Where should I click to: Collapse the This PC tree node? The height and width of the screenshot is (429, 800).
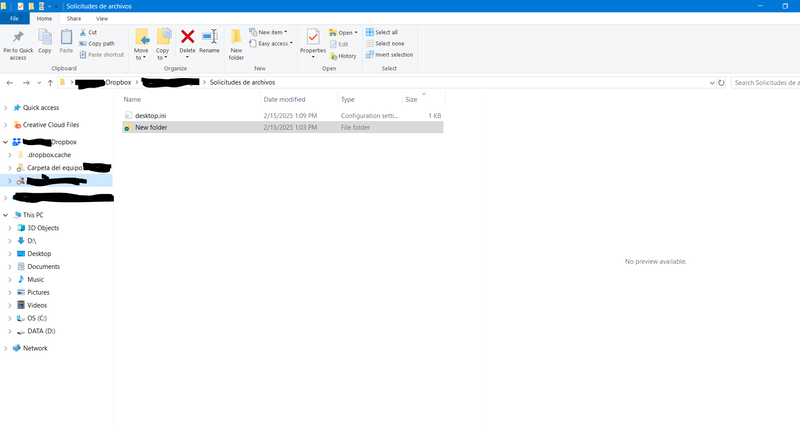6,215
